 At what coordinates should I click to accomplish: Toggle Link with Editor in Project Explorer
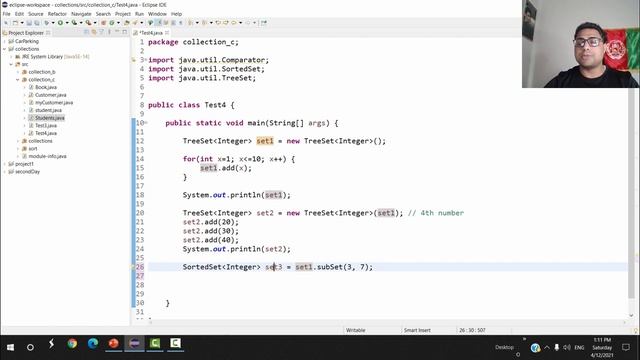point(93,32)
